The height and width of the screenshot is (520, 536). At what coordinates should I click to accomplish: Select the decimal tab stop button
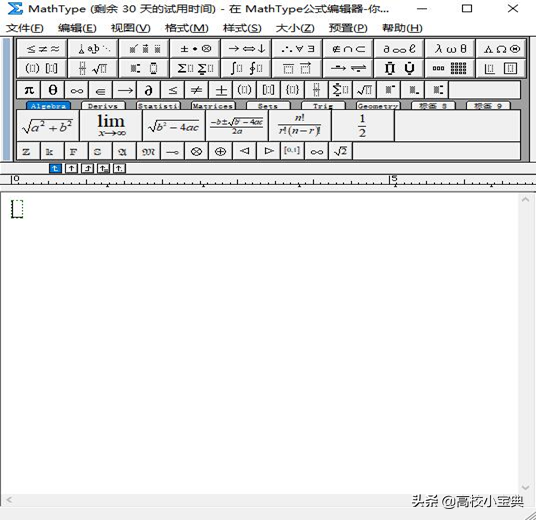point(119,168)
